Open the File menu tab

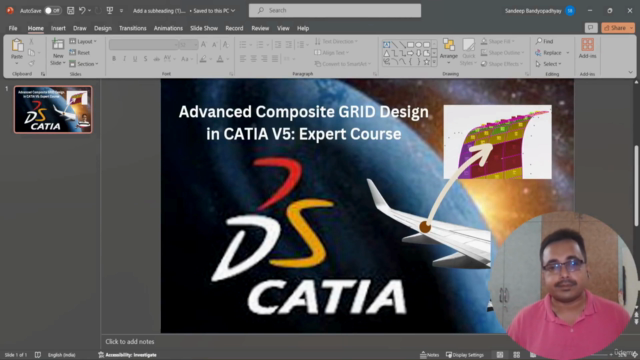pos(13,28)
